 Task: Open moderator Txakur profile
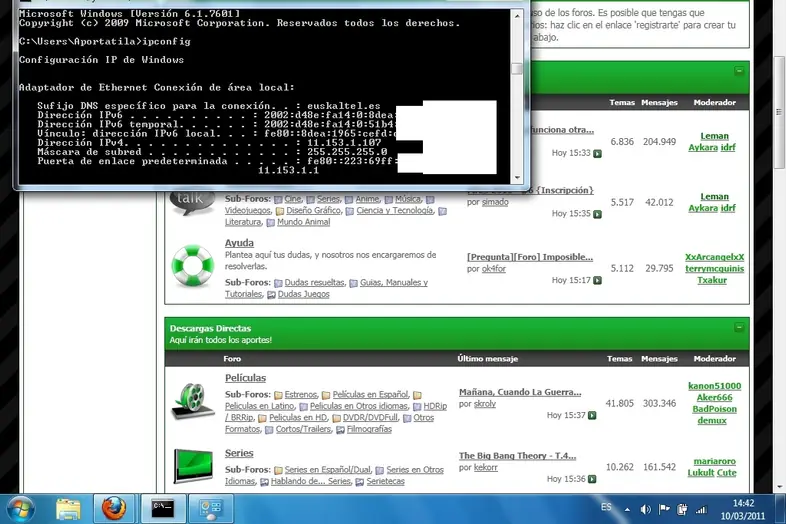coord(712,280)
